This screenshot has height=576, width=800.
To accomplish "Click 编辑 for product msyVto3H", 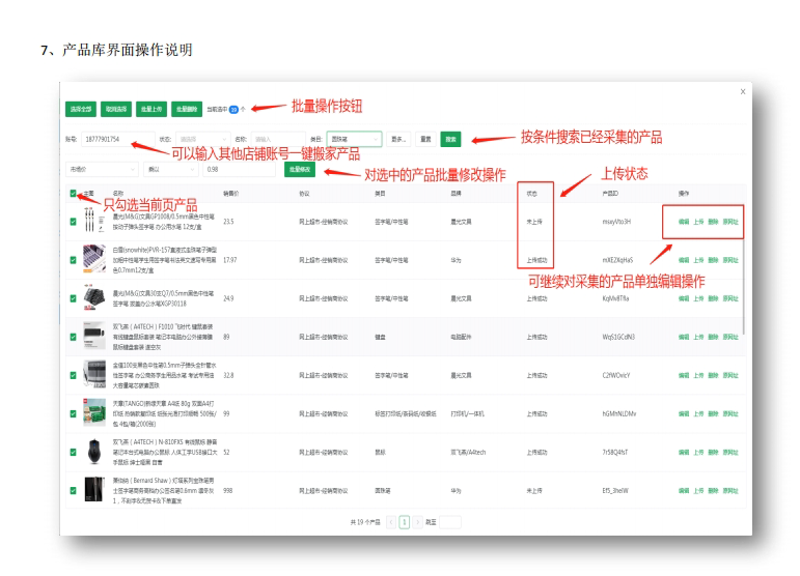I will [684, 222].
